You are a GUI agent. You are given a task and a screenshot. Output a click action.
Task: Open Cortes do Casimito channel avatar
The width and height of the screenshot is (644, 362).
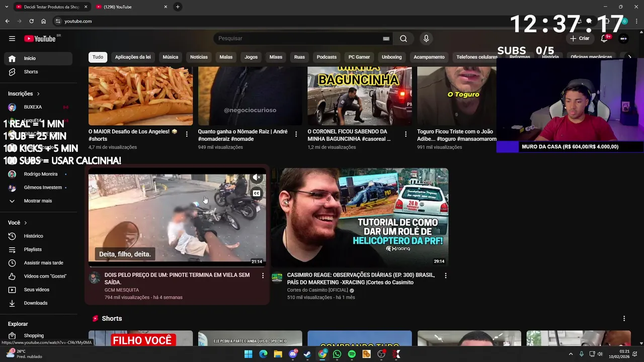point(277,278)
